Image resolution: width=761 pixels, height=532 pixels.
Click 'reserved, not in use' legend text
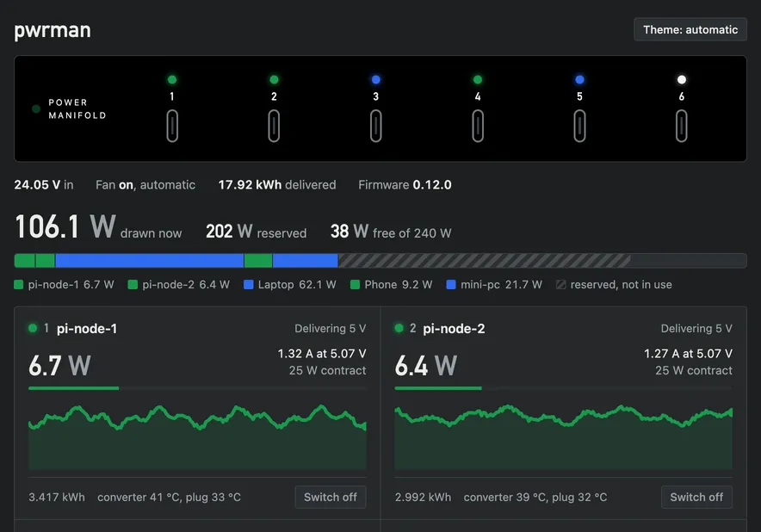622,284
